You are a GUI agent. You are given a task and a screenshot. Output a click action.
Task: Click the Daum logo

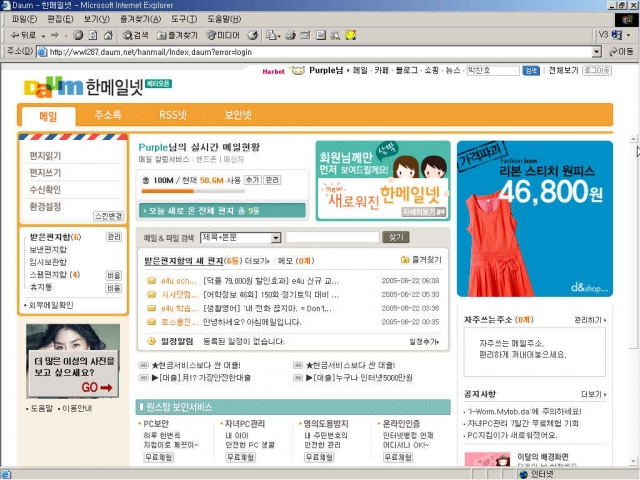point(53,87)
